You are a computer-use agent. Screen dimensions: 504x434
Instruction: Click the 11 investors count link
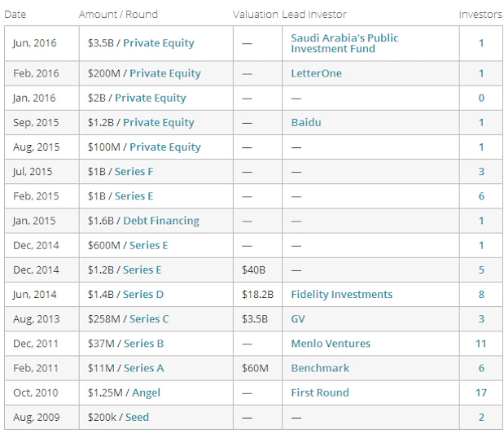point(481,343)
